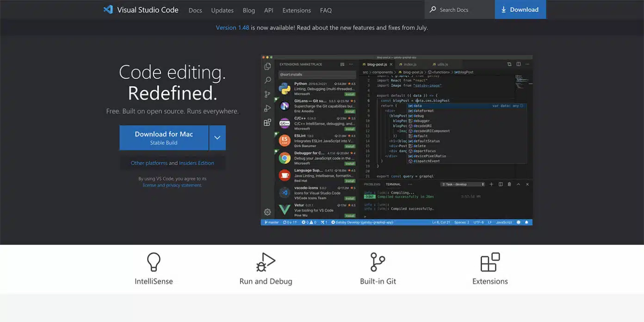This screenshot has height=322, width=644.
Task: Click the Debugger for Chrome logo
Action: [285, 158]
